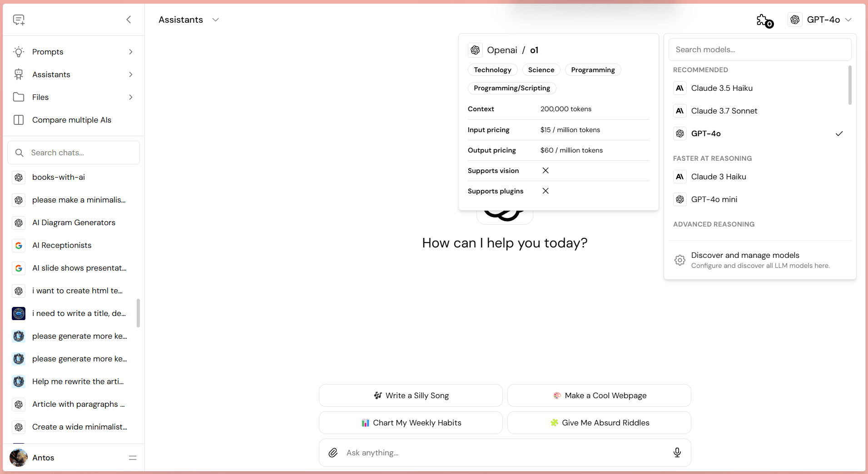
Task: Select the checked GPT-4o model entry
Action: pos(758,133)
